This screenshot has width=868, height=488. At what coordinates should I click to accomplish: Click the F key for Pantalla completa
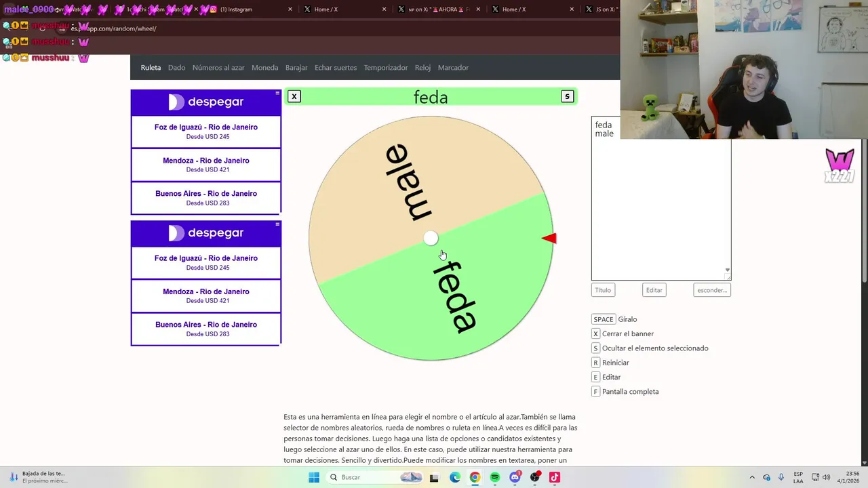click(x=595, y=392)
